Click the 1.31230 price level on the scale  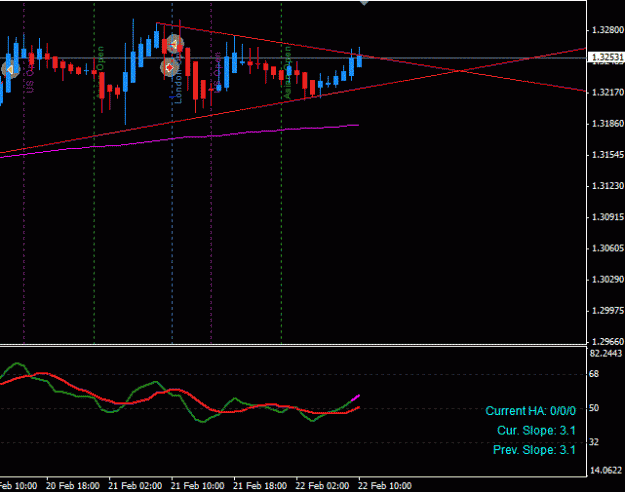click(608, 186)
